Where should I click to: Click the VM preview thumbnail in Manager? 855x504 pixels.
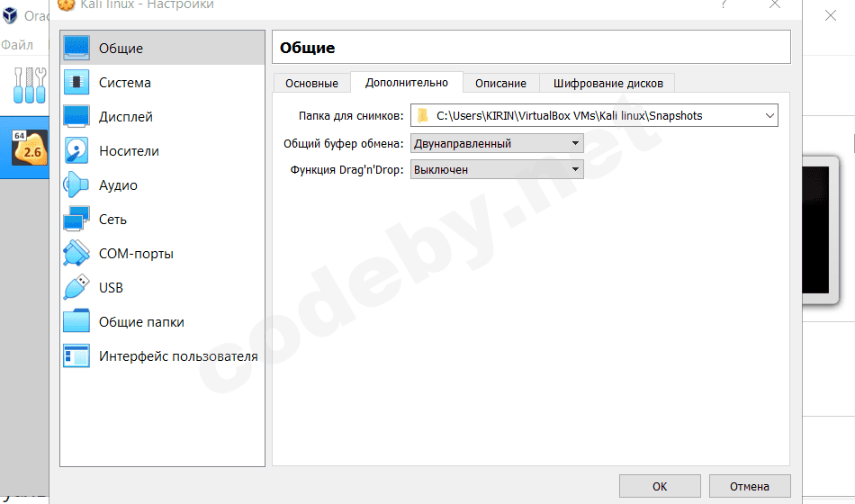pos(821,229)
